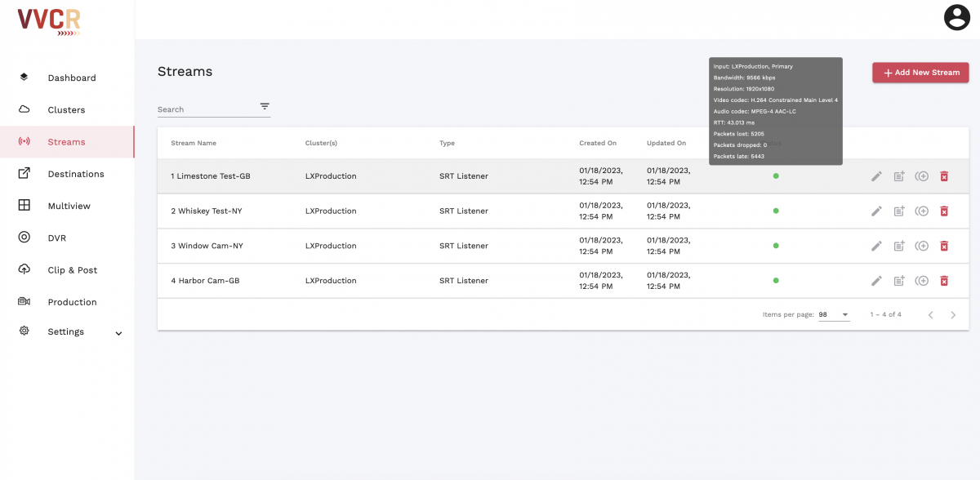This screenshot has height=480, width=980.
Task: Open the Dashboard section
Action: (x=71, y=78)
